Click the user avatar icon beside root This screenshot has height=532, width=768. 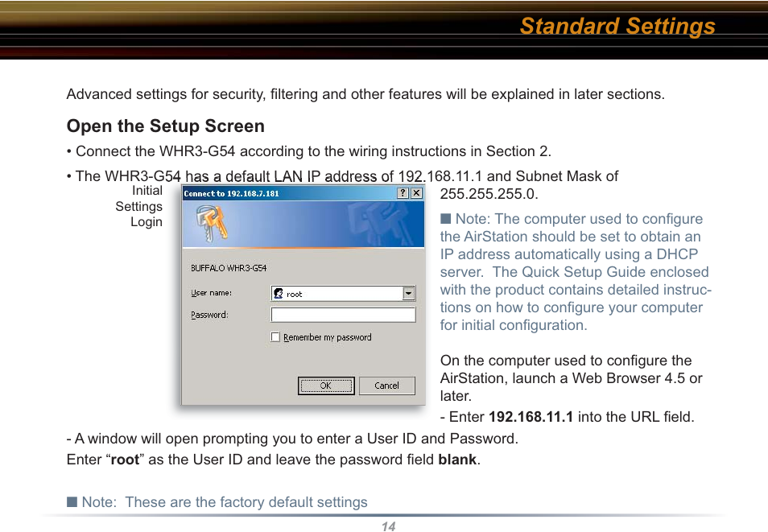279,294
